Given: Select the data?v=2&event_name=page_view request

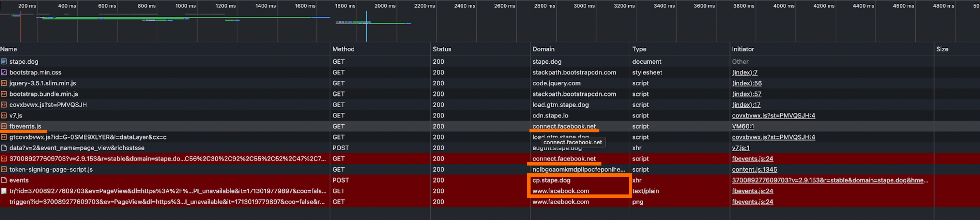Looking at the screenshot, I should [x=77, y=148].
